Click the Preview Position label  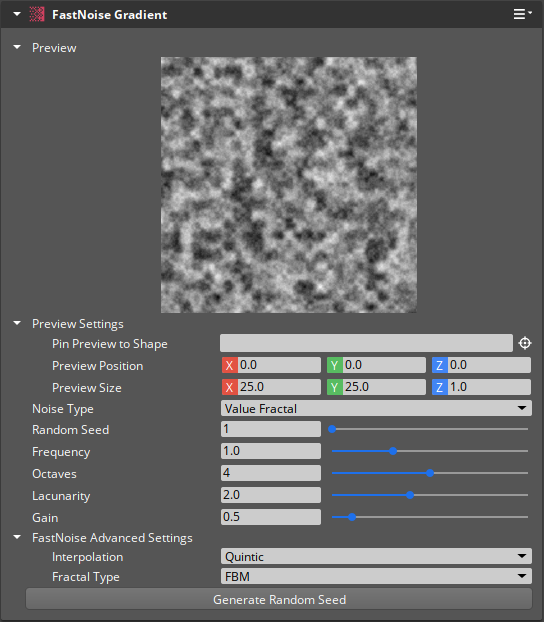click(98, 366)
